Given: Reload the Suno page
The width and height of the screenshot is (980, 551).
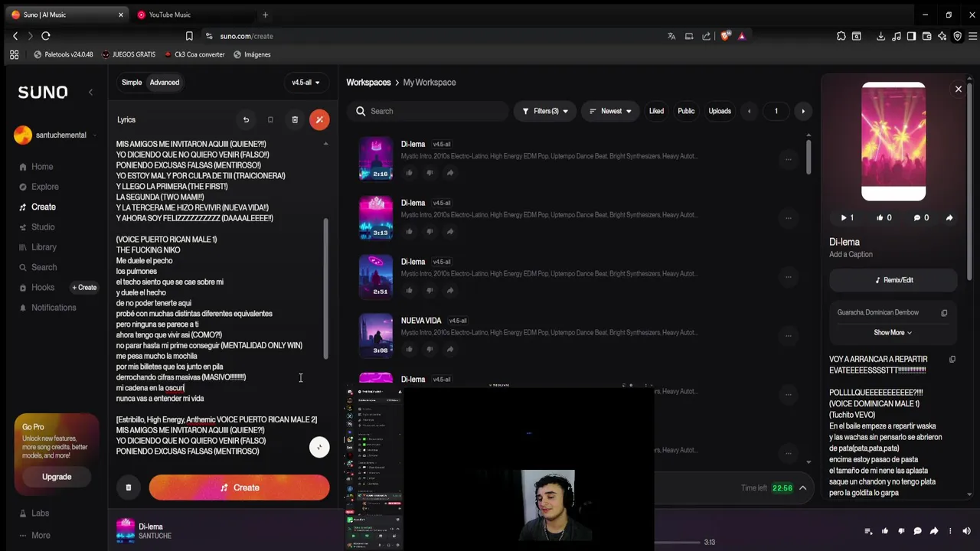Looking at the screenshot, I should [46, 36].
